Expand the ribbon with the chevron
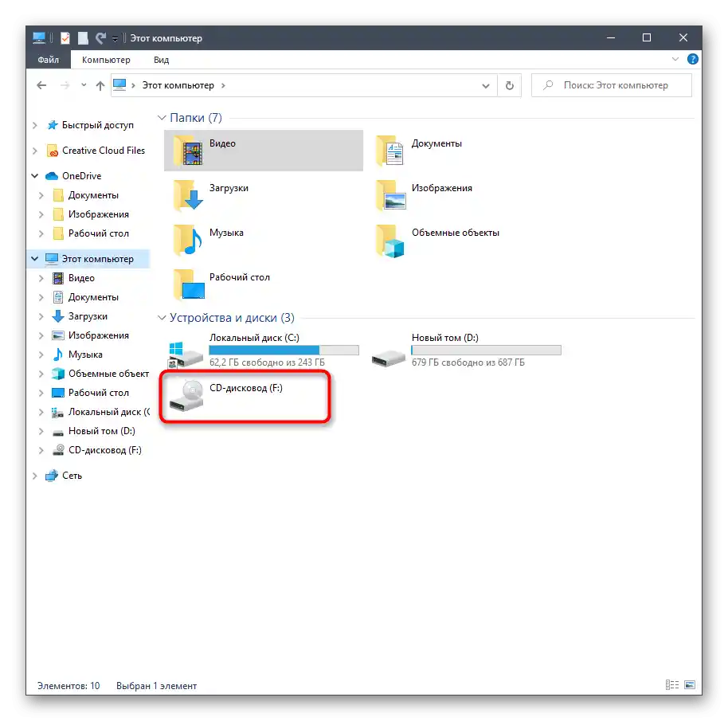 coord(675,59)
